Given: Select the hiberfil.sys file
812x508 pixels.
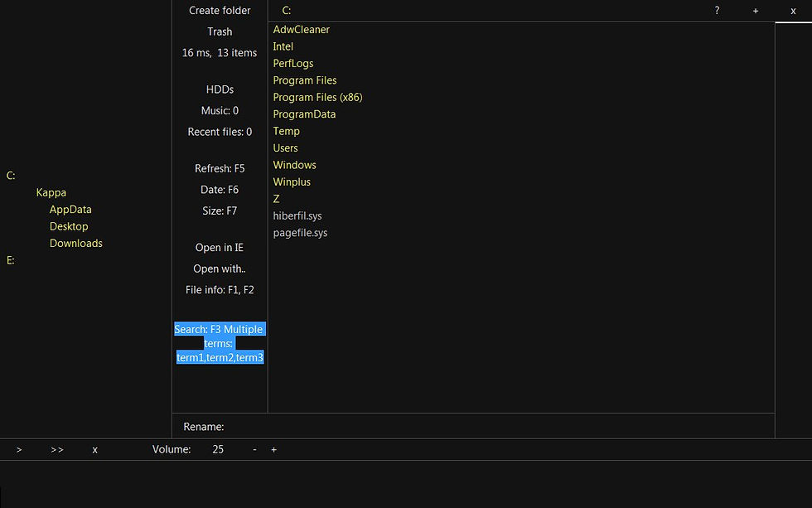Looking at the screenshot, I should pos(297,216).
